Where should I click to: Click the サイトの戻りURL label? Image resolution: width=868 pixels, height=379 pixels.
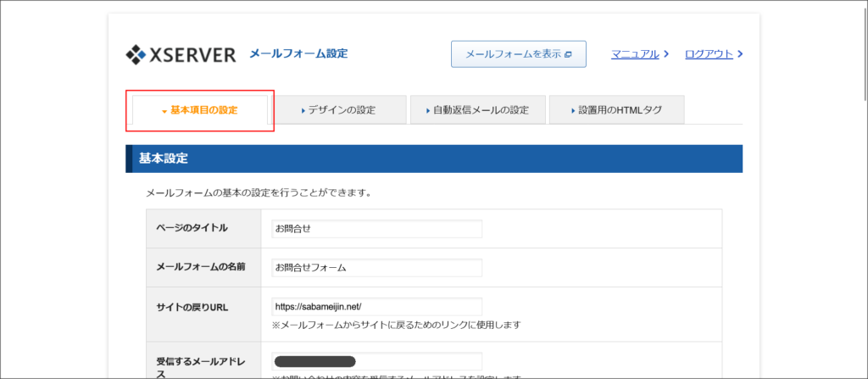click(x=192, y=308)
